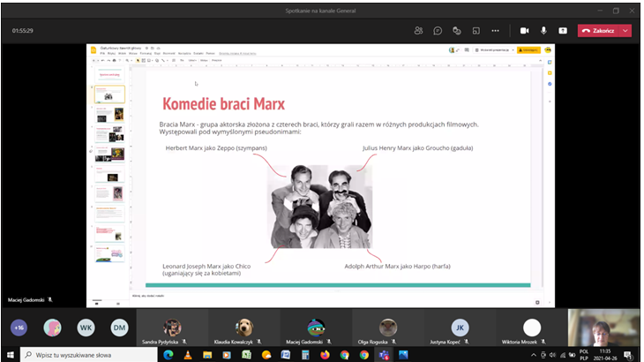Open the Google Tasks side panel icon
Viewport: 644px width, 362px height.
[550, 84]
